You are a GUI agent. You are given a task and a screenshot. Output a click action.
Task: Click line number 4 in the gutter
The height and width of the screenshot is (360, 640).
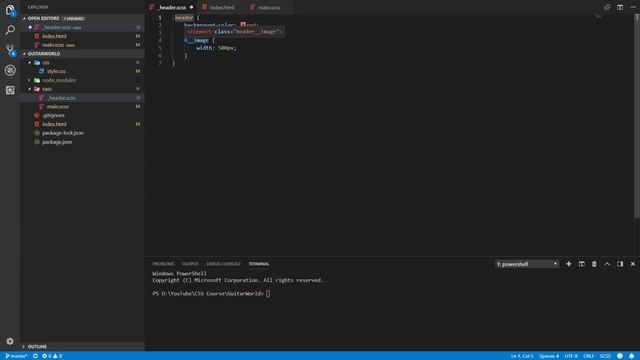(160, 40)
